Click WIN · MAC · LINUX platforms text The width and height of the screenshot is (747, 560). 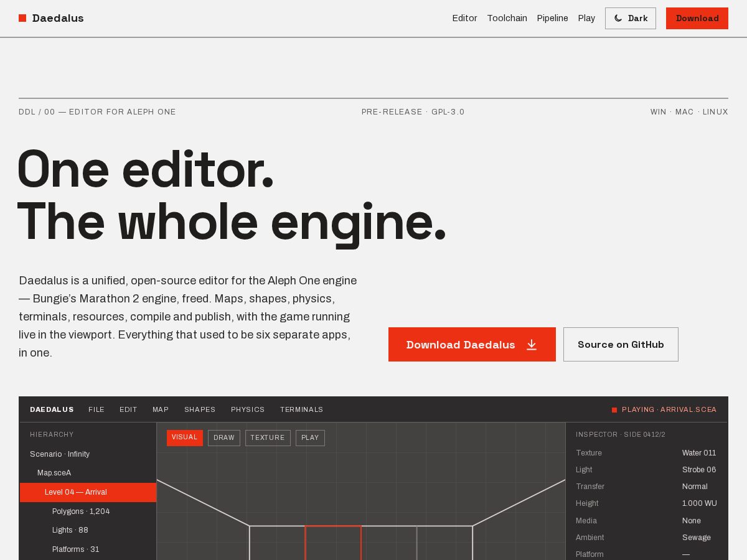689,112
